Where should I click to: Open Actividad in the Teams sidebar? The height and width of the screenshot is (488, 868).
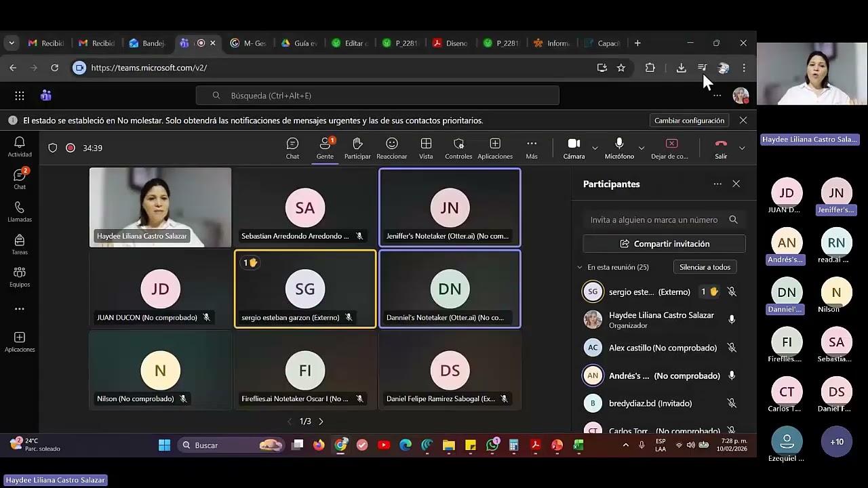[20, 146]
